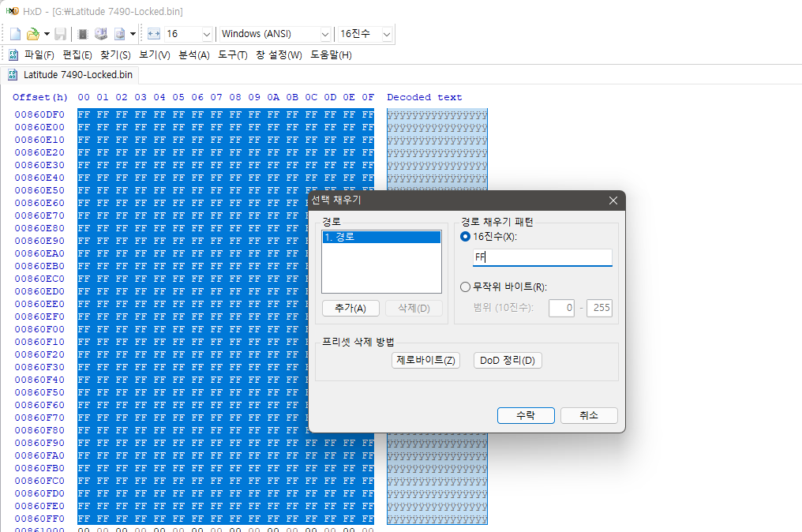The image size is (802, 532).
Task: Switch to Latitude 7490-Locked.bin tab
Action: click(x=71, y=75)
